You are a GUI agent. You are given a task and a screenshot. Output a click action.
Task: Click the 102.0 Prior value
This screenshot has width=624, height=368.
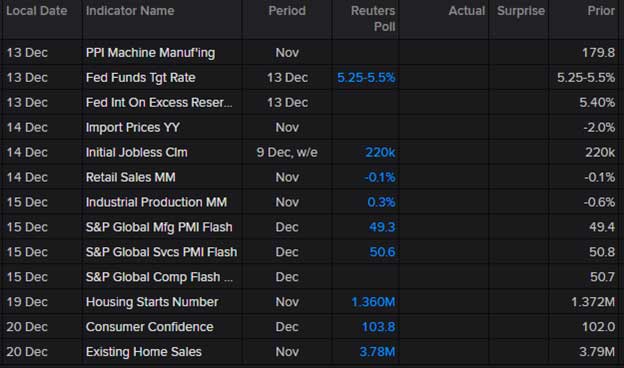coord(599,327)
